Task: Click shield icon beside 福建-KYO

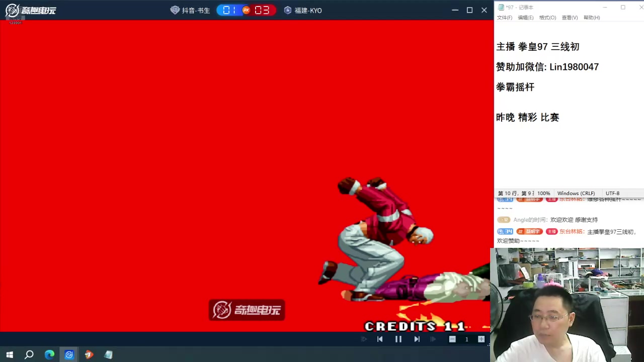Action: pyautogui.click(x=288, y=10)
